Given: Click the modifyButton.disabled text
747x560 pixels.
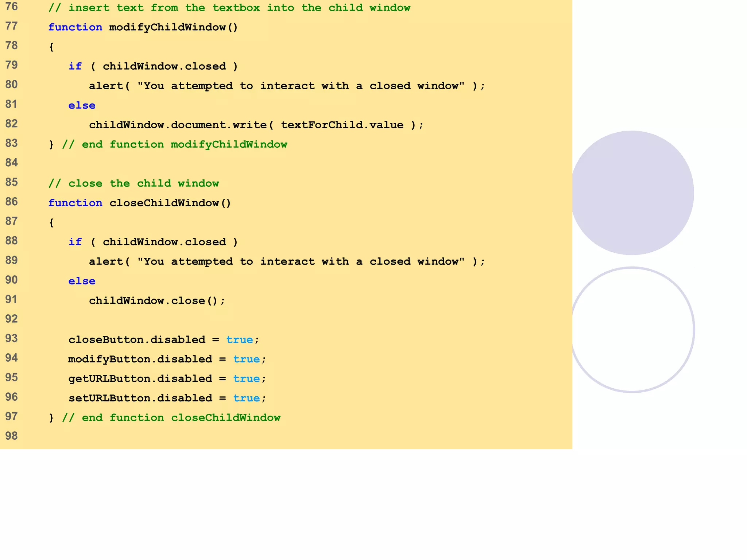Looking at the screenshot, I should point(140,359).
